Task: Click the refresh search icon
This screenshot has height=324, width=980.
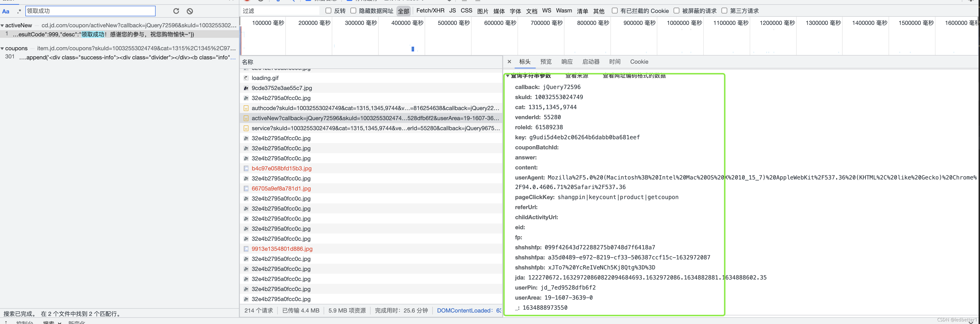Action: 176,11
